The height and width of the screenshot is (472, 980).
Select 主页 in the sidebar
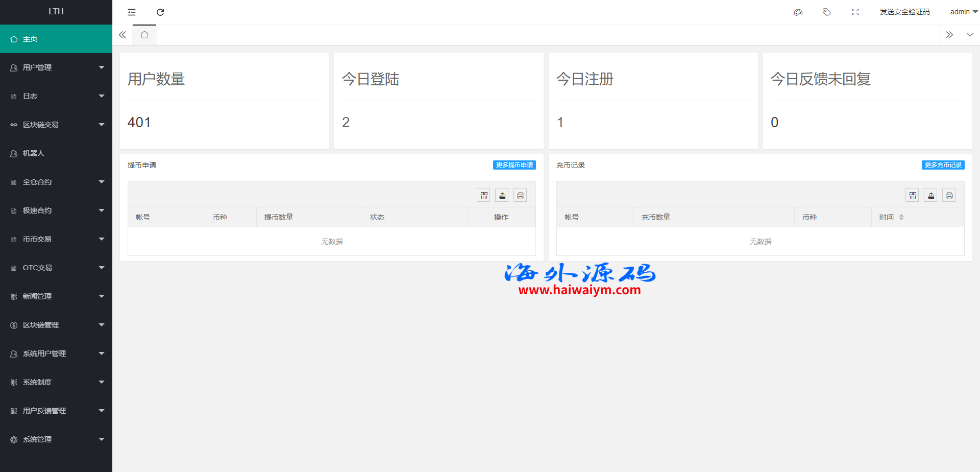pos(56,39)
